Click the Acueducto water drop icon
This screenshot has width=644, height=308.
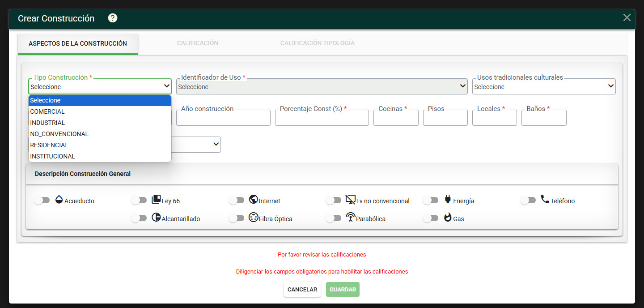(59, 200)
